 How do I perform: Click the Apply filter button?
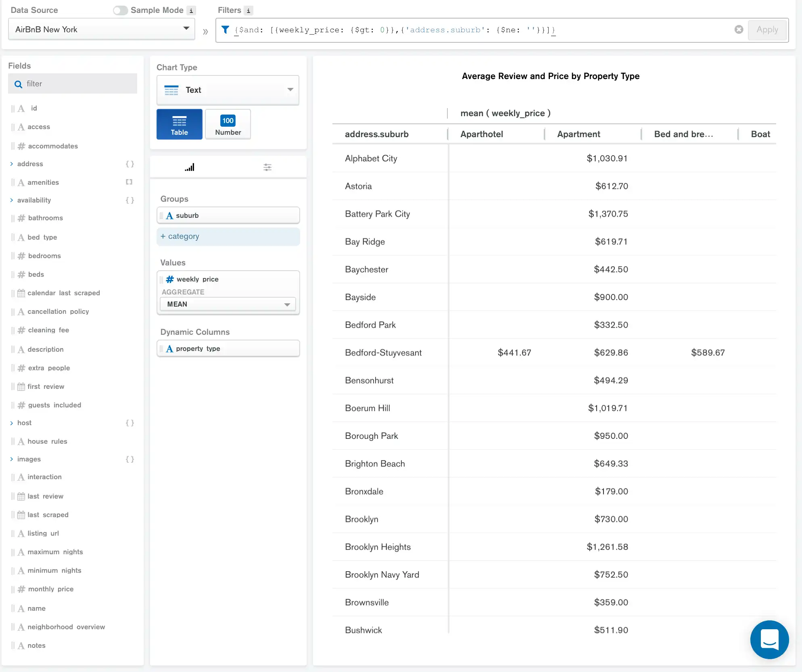click(x=767, y=29)
